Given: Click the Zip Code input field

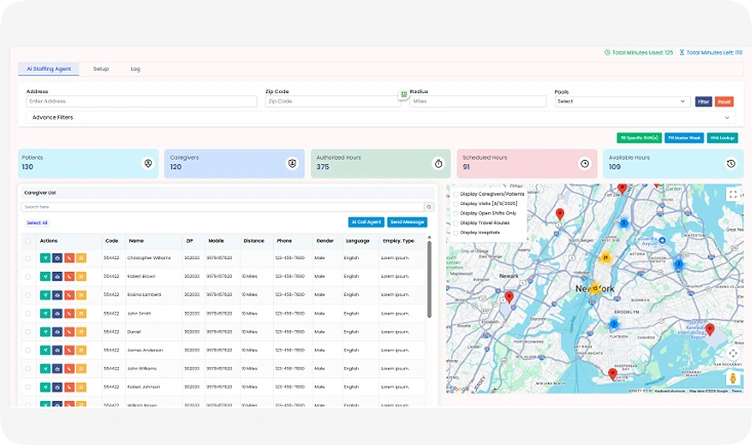Looking at the screenshot, I should click(x=333, y=101).
